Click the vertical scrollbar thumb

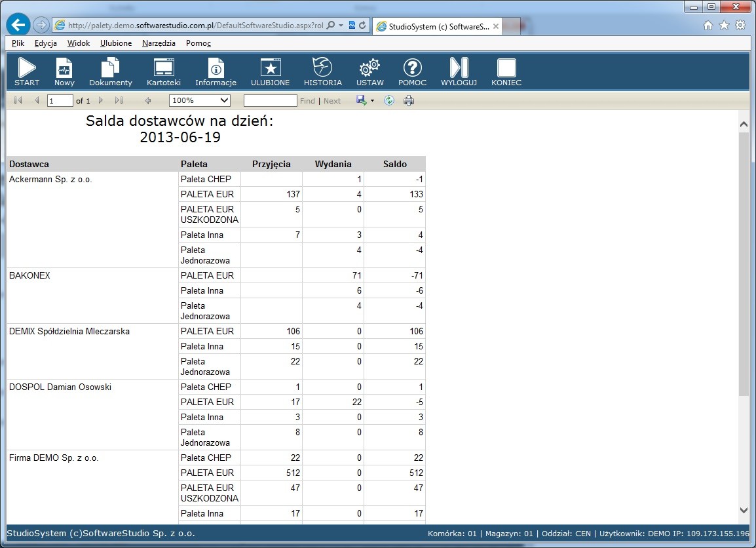[x=744, y=264]
